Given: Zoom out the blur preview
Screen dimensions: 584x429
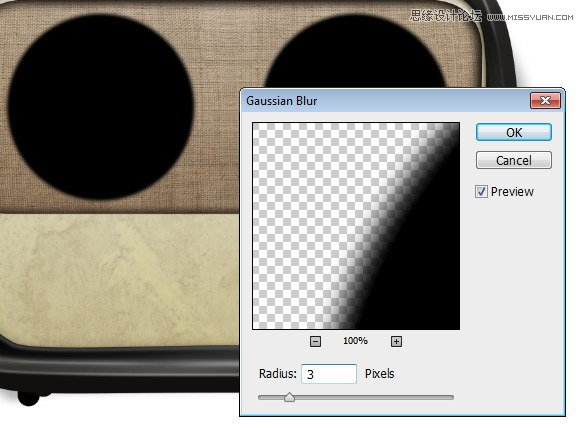Looking at the screenshot, I should (315, 341).
